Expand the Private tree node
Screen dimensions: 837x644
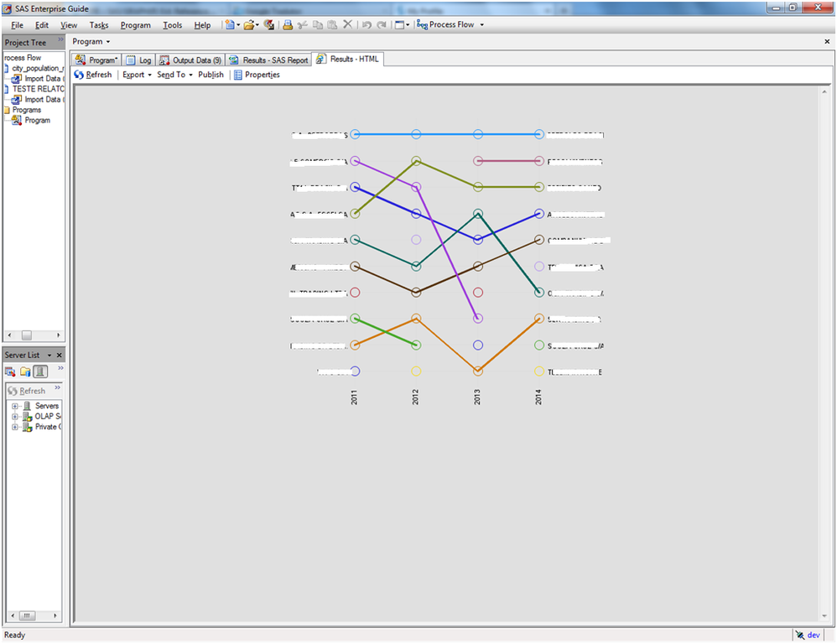tap(15, 428)
